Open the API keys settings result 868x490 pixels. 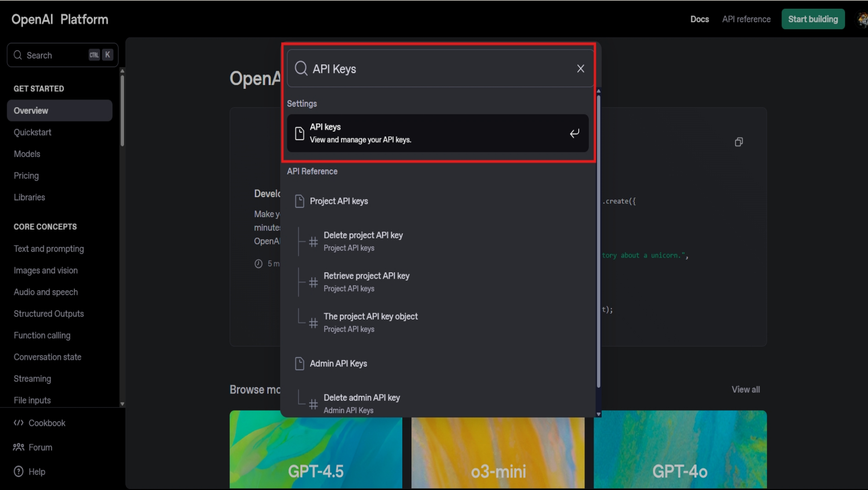click(x=438, y=133)
